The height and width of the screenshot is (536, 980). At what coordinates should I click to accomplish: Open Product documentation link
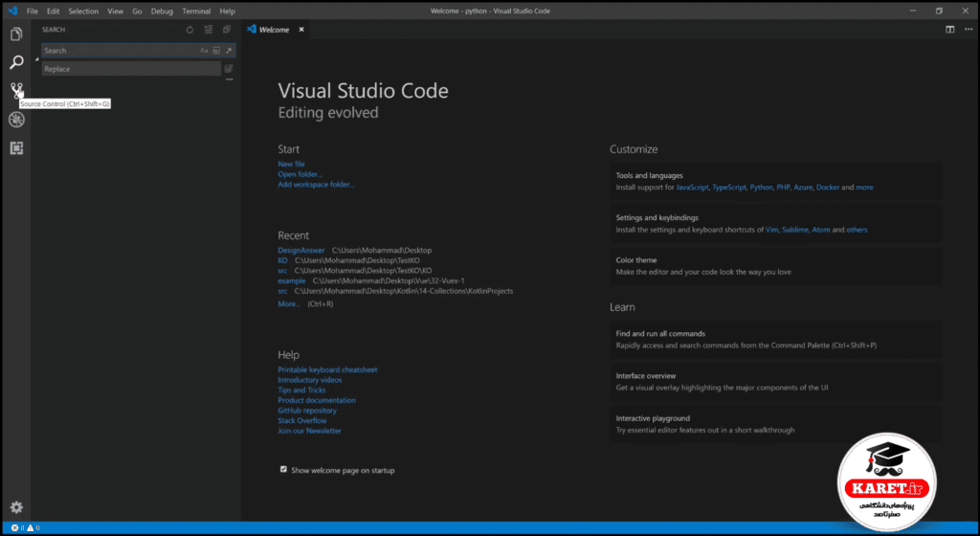point(317,400)
